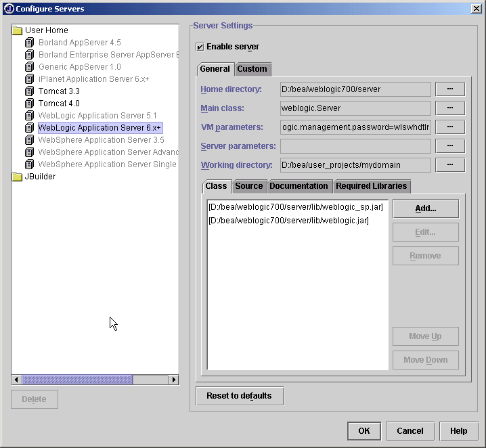Click the Borland AppServer 4.5 server icon

tap(30, 43)
